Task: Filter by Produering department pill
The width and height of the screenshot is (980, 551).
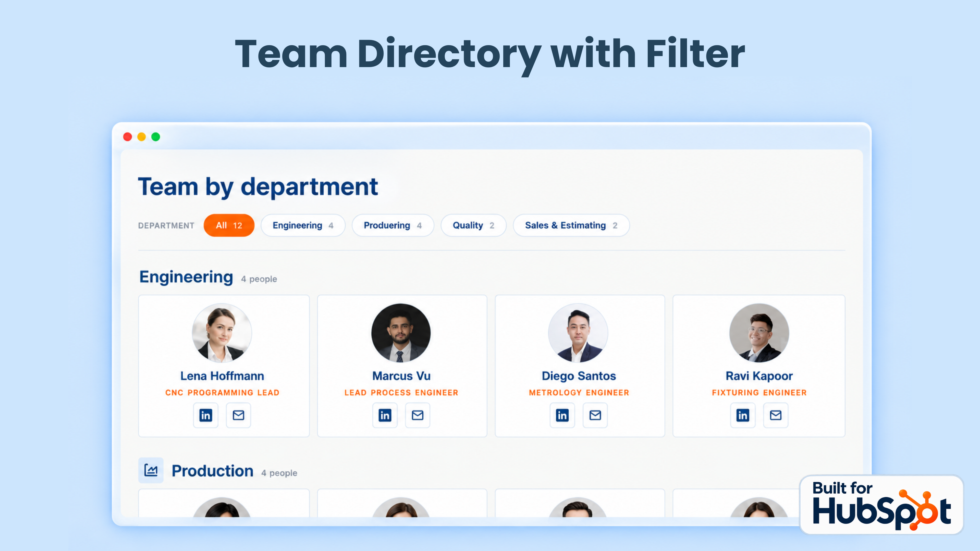Action: click(x=393, y=225)
